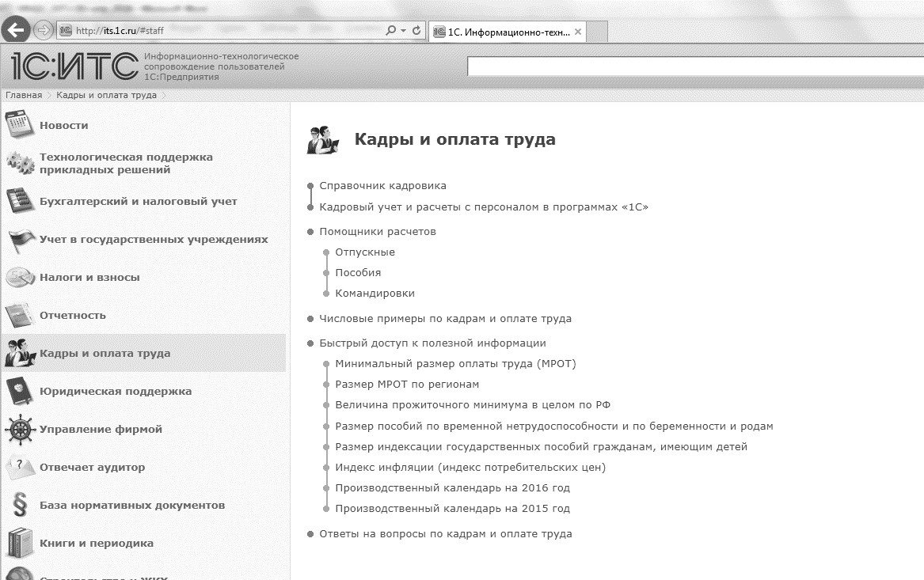
Task: Click the question envelope icon for Отвечает аудитор
Action: pos(20,468)
